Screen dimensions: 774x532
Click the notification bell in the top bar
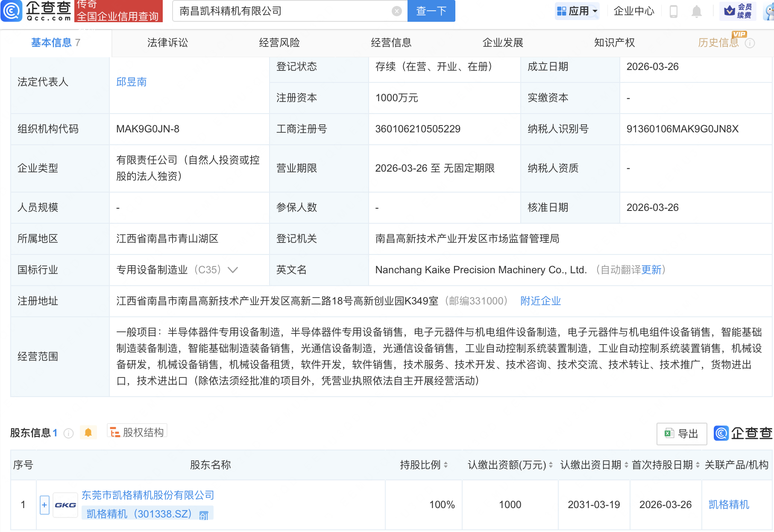pos(696,11)
